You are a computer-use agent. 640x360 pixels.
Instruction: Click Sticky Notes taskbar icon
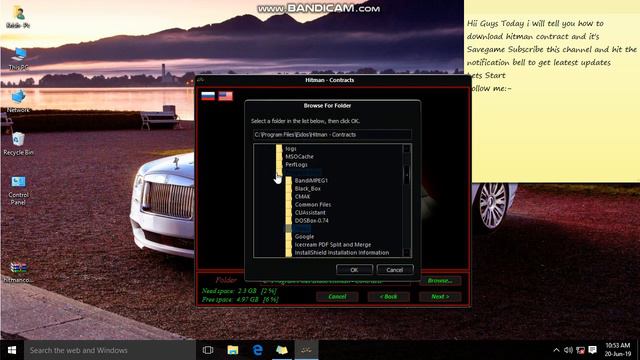[282, 350]
